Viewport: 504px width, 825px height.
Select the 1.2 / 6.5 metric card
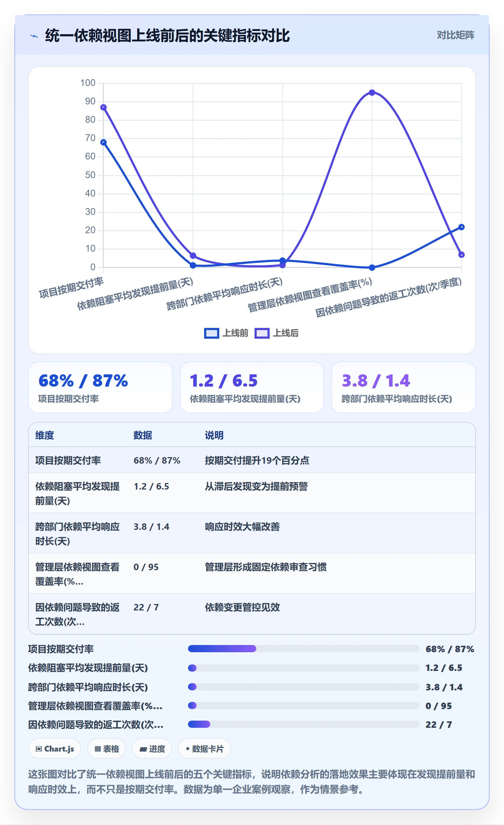coord(252,387)
